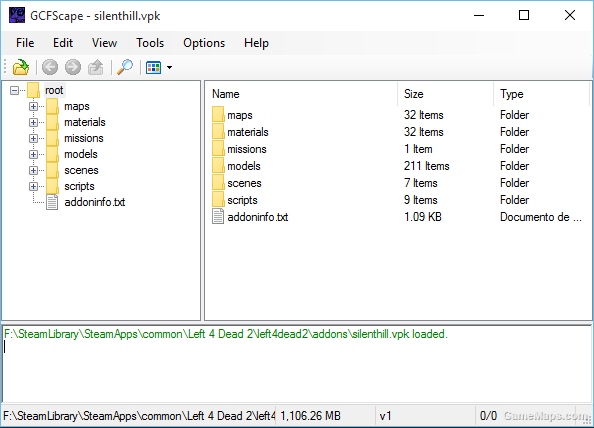The width and height of the screenshot is (594, 428).
Task: Click the maps folder icon in list
Action: [218, 114]
